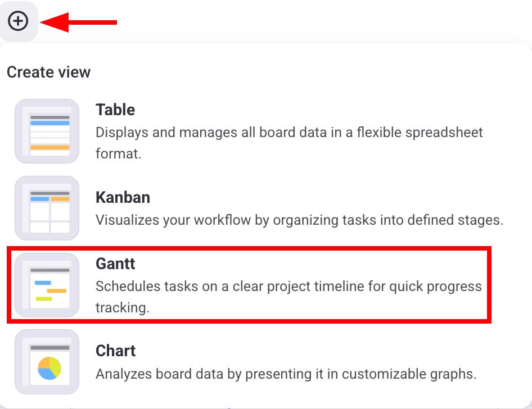Click the Chart customizable graphs description
The height and width of the screenshot is (409, 532).
(286, 374)
